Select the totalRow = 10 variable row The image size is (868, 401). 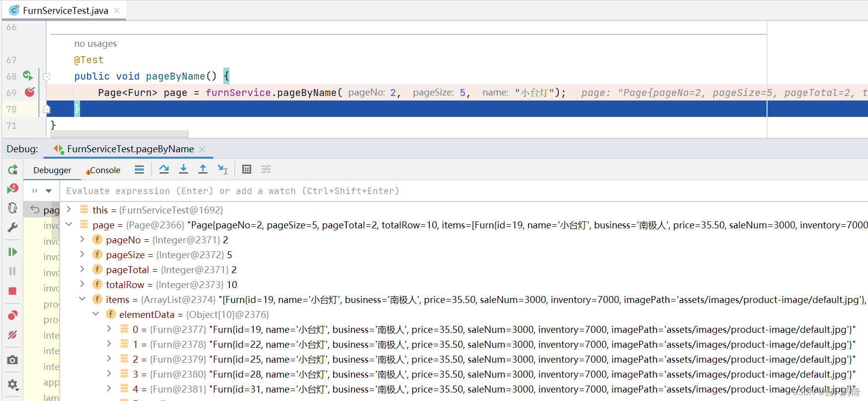coord(464,285)
